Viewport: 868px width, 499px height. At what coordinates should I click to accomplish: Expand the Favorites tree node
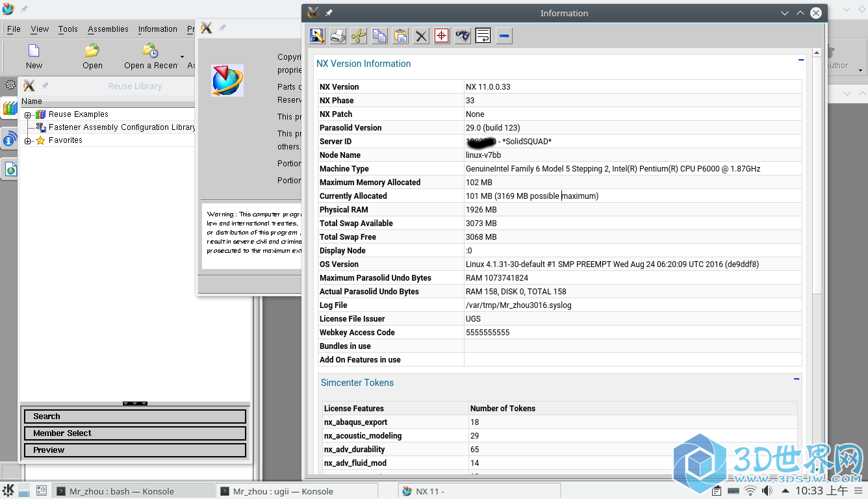point(28,141)
